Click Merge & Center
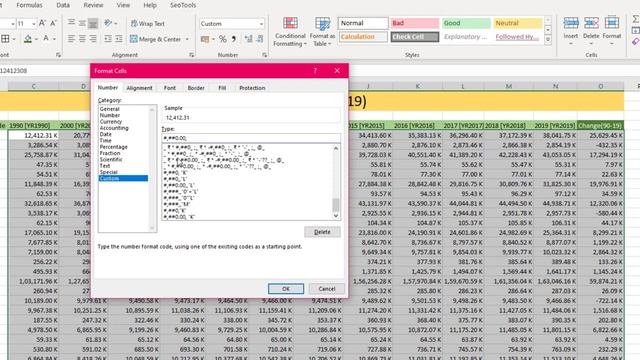640x360 pixels. click(156, 39)
